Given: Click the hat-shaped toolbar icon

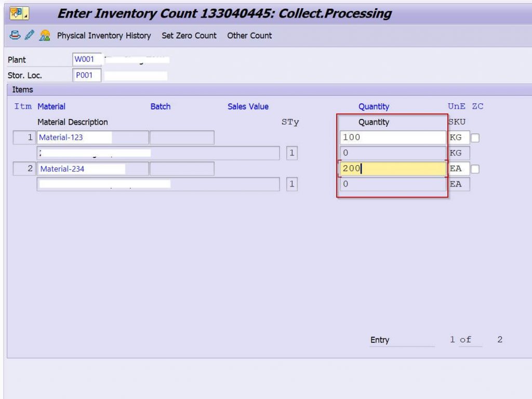Looking at the screenshot, I should 15,35.
